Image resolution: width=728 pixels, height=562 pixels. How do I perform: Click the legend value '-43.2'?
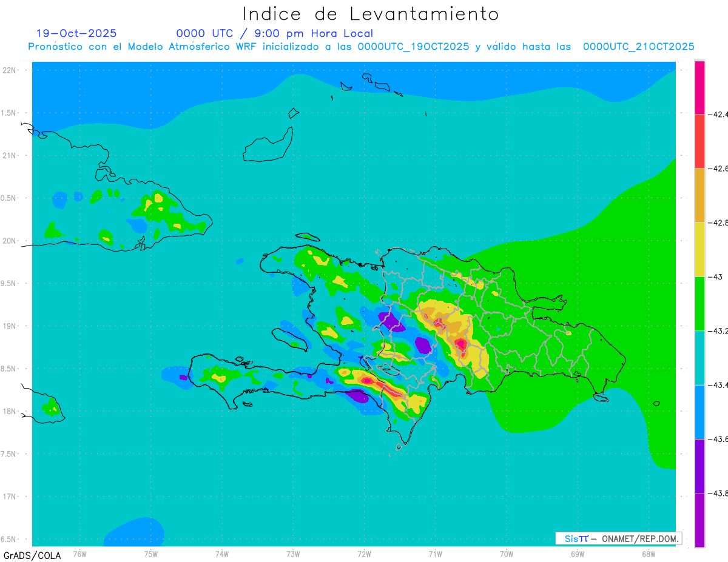(x=718, y=331)
